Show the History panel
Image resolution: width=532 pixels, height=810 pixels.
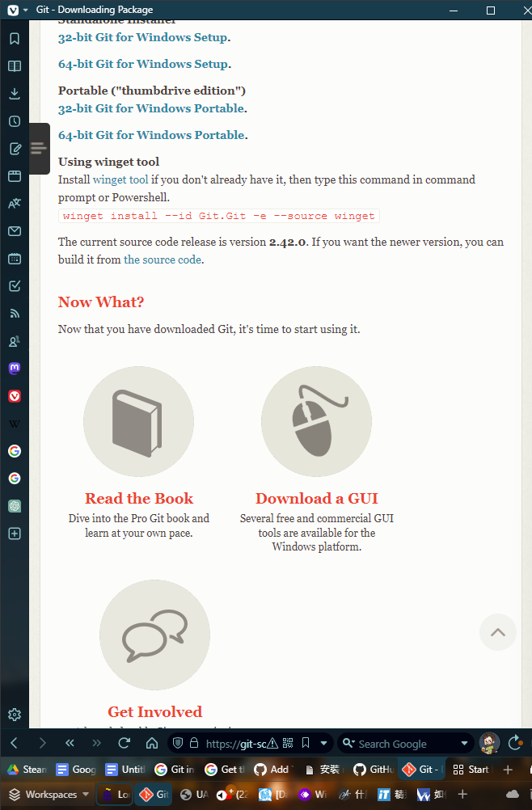coord(15,121)
